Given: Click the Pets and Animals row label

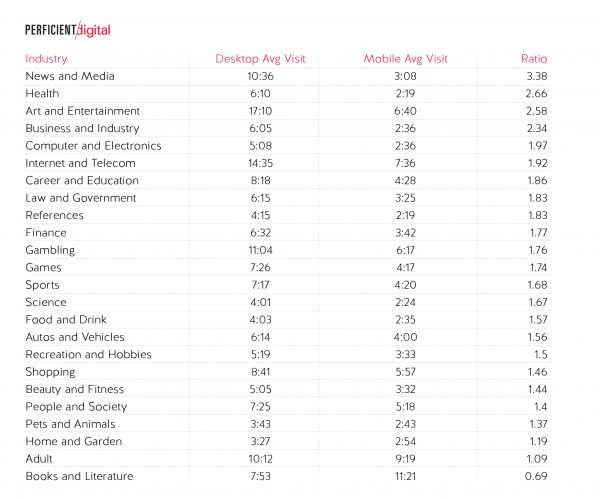Looking at the screenshot, I should (x=68, y=424).
